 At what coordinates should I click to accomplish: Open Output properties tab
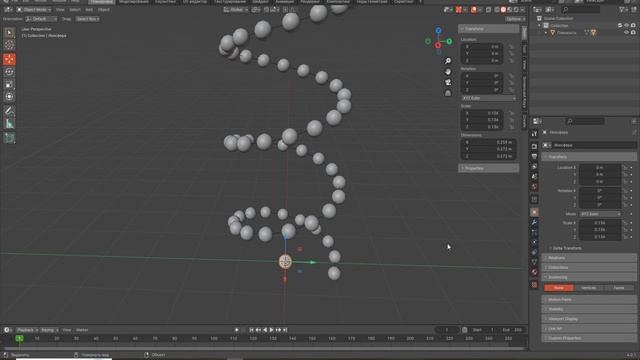tap(534, 156)
